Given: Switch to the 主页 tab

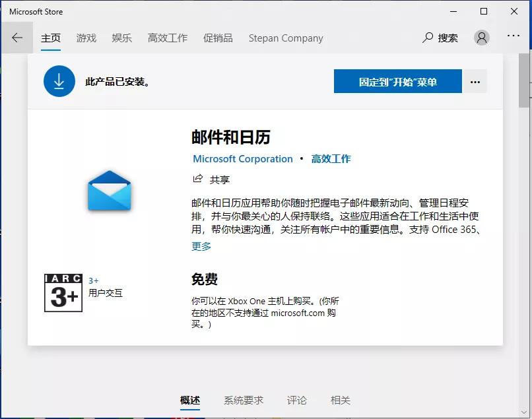Looking at the screenshot, I should point(51,38).
